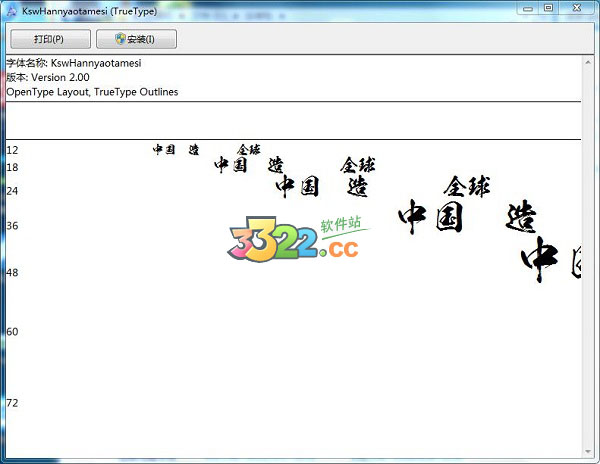
Task: Maximize the font viewer window
Action: pos(549,8)
